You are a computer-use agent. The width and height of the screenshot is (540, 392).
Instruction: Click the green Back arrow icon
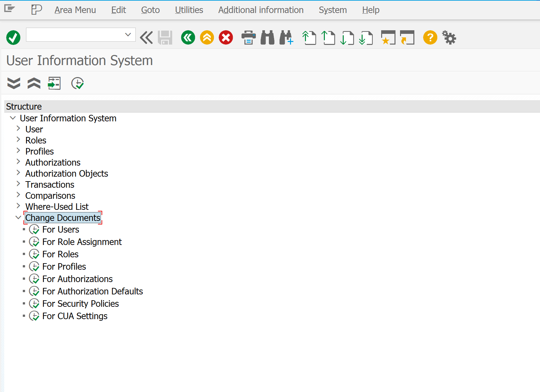click(x=188, y=38)
